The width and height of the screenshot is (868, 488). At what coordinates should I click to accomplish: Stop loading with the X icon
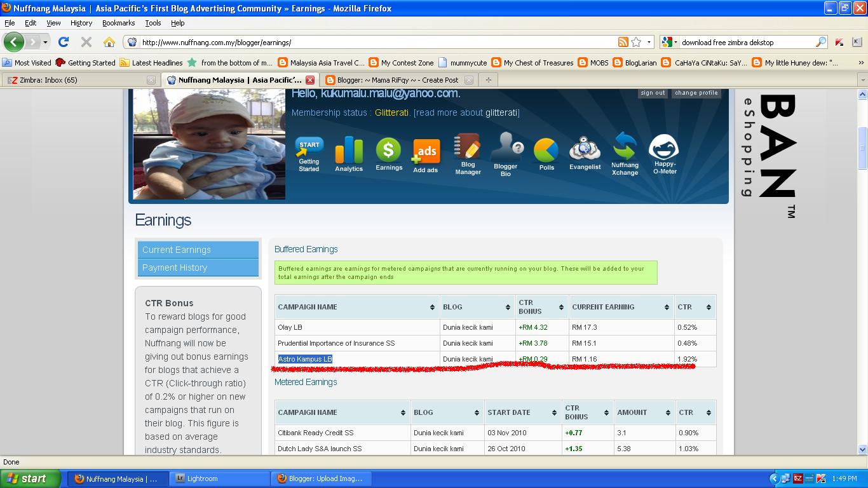(x=86, y=42)
